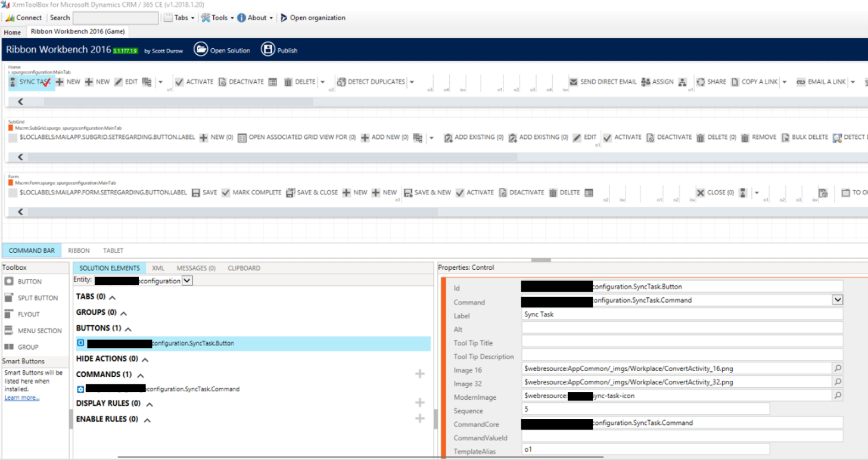Pick Split Button from the Toolbox
This screenshot has width=868, height=460.
point(32,298)
